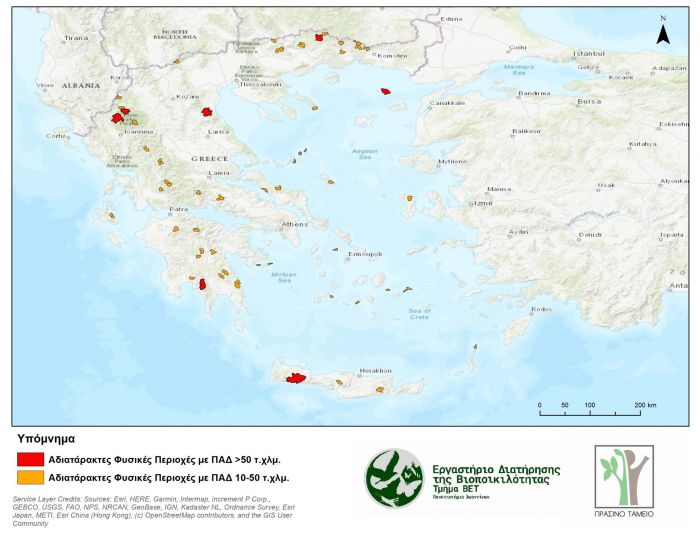Click the 'Sea of Crete' label

[420, 313]
